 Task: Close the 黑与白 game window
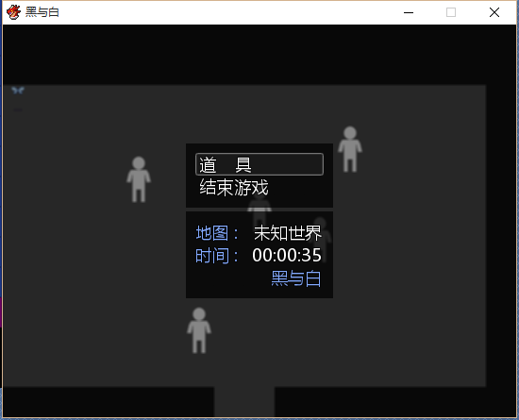(494, 12)
